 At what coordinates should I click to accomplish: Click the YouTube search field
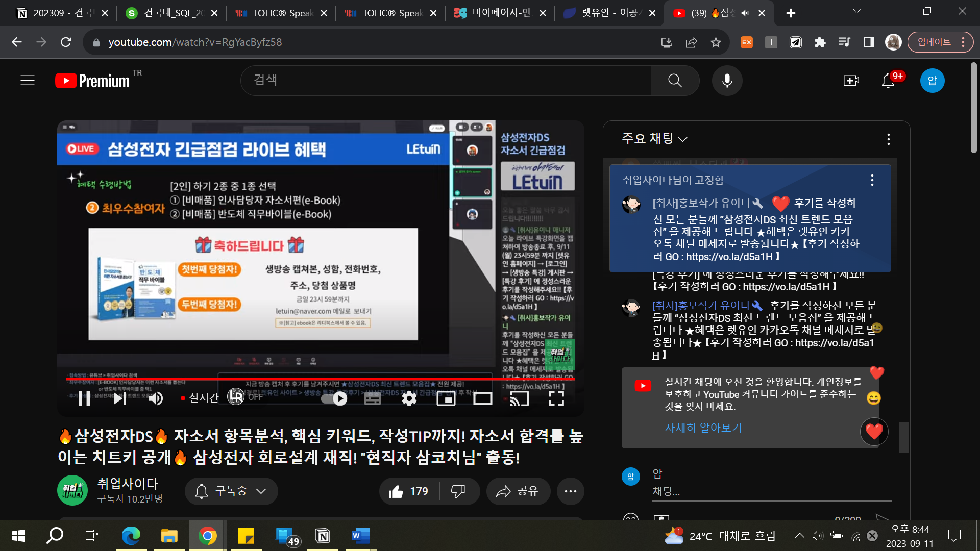click(446, 80)
